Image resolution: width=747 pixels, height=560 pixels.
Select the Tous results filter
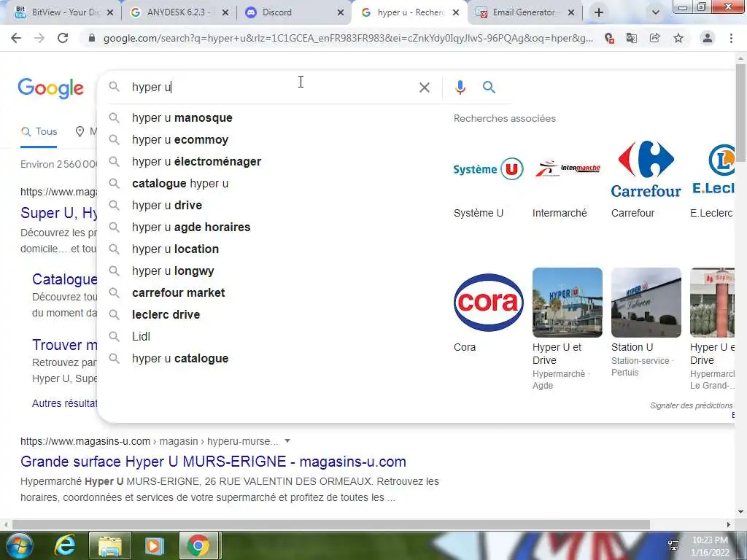point(39,132)
